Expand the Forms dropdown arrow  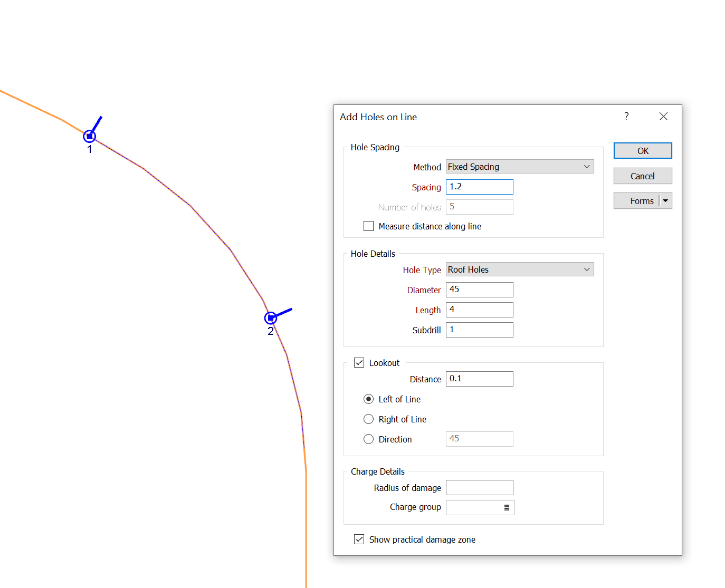pos(665,200)
